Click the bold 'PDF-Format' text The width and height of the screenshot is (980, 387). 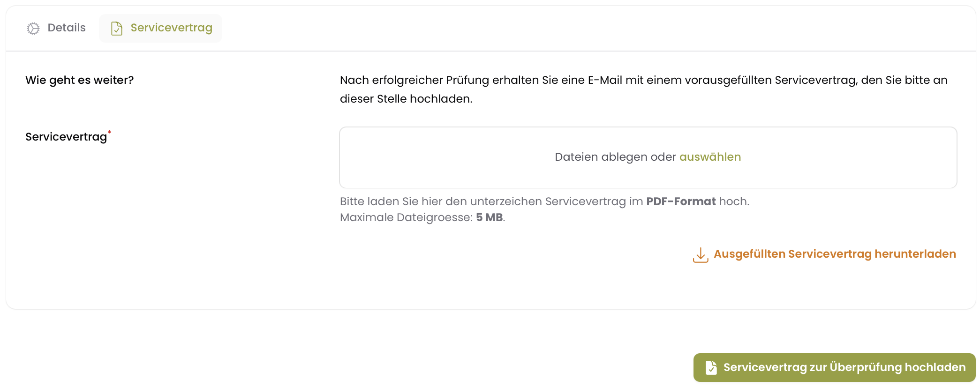click(x=681, y=201)
